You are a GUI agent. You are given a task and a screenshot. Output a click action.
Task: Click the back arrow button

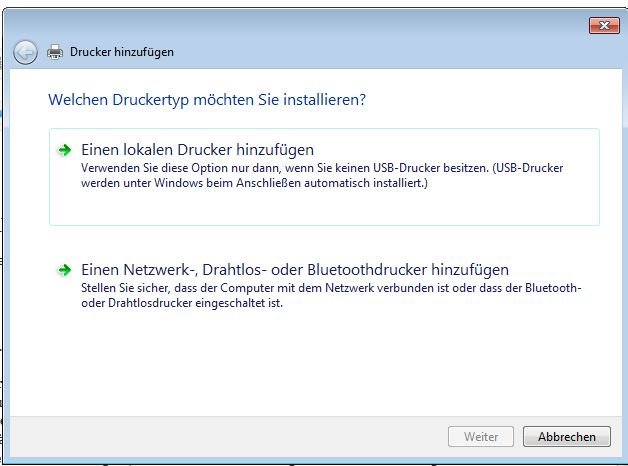tap(25, 52)
